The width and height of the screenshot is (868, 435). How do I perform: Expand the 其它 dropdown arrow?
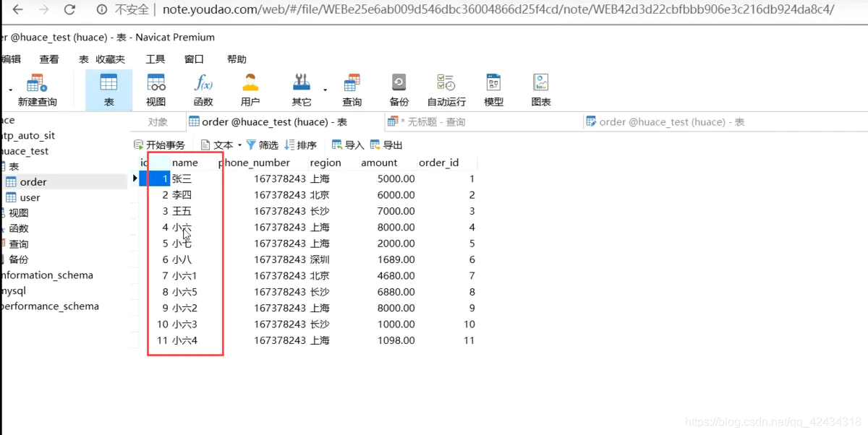point(325,90)
